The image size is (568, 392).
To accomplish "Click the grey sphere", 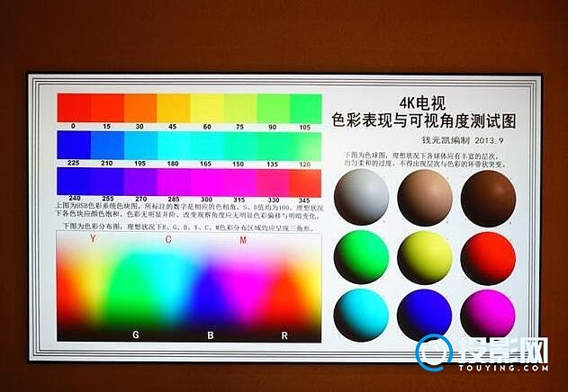I will pos(362,197).
